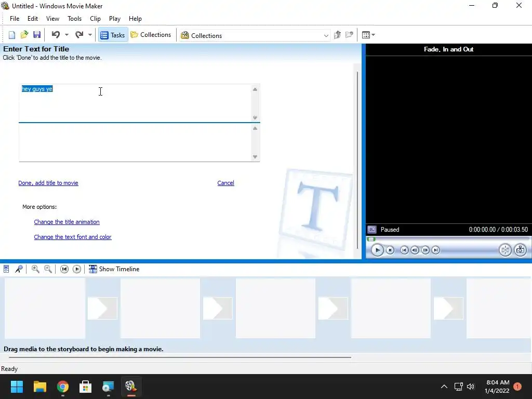Click the storyboard horizontal scrollbar

(180, 357)
